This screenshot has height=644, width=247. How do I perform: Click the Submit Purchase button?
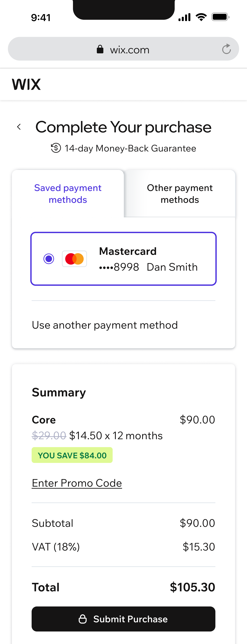click(123, 619)
